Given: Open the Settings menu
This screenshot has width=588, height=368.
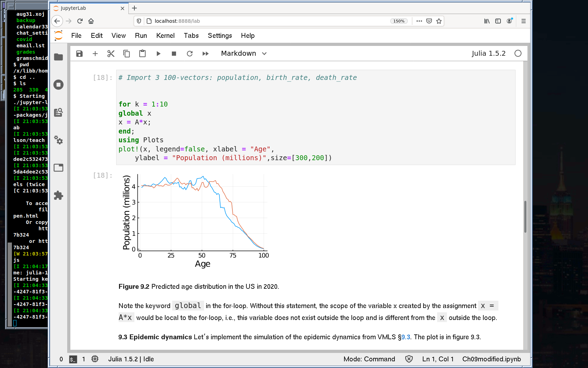Looking at the screenshot, I should click(219, 36).
